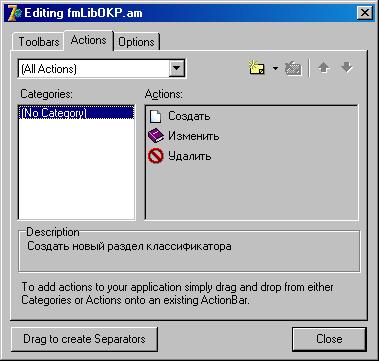Screen dimensions: 379x361
Task: Select the Изменить action text
Action: point(194,136)
